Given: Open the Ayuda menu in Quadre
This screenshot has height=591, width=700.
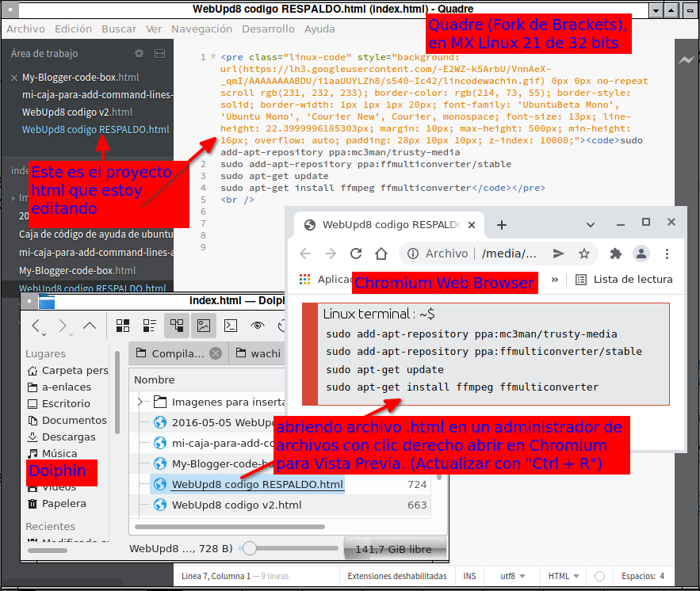Looking at the screenshot, I should coord(319,29).
